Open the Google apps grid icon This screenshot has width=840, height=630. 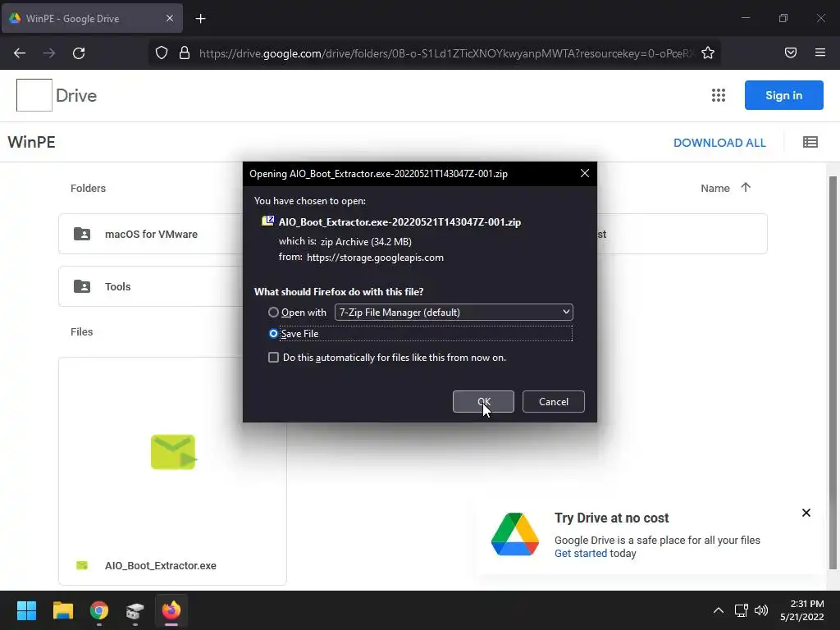pyautogui.click(x=719, y=95)
